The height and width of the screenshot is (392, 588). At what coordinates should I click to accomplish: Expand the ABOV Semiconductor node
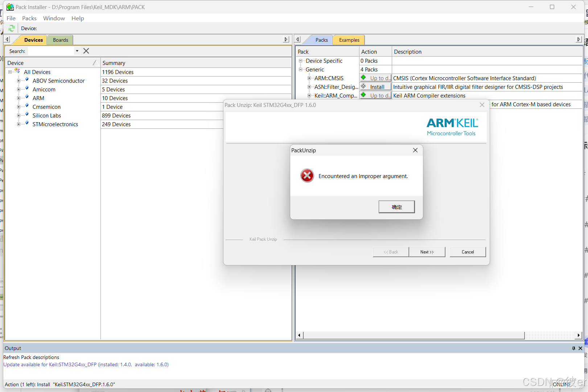click(x=19, y=81)
